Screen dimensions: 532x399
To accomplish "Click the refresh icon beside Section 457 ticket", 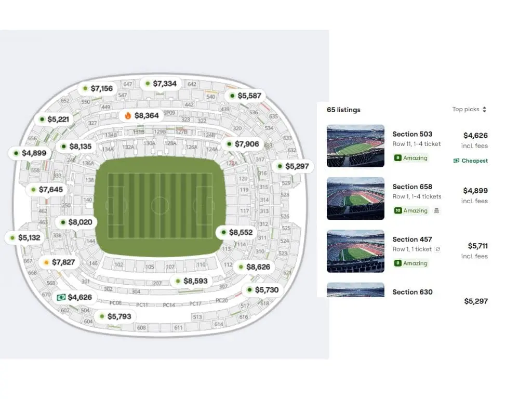I will click(437, 249).
